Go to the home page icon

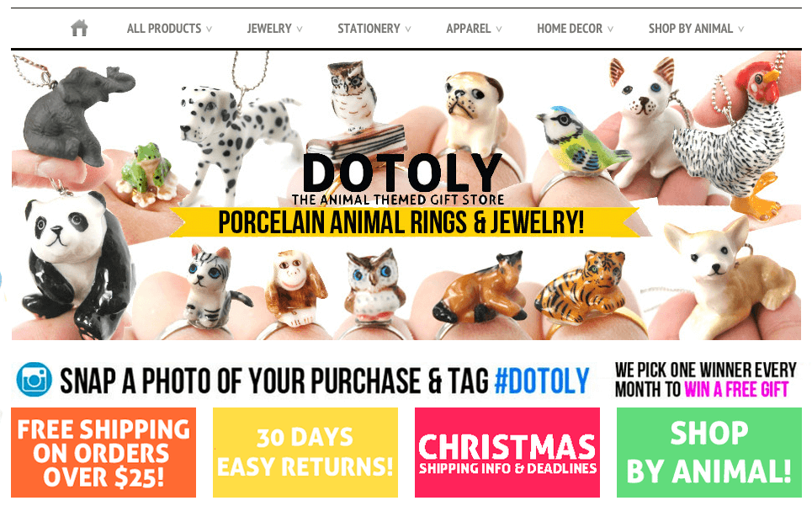pos(79,28)
